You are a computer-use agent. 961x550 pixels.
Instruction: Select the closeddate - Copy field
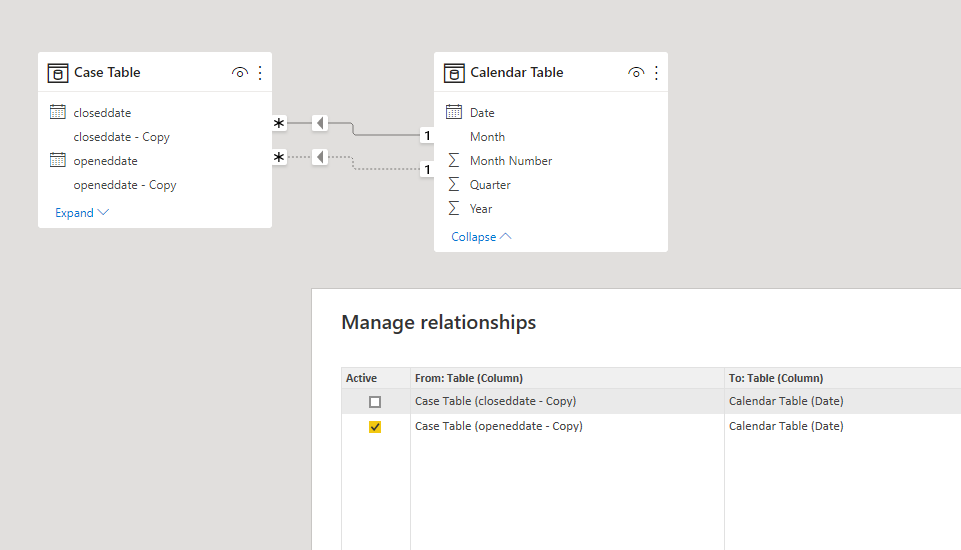click(x=121, y=137)
